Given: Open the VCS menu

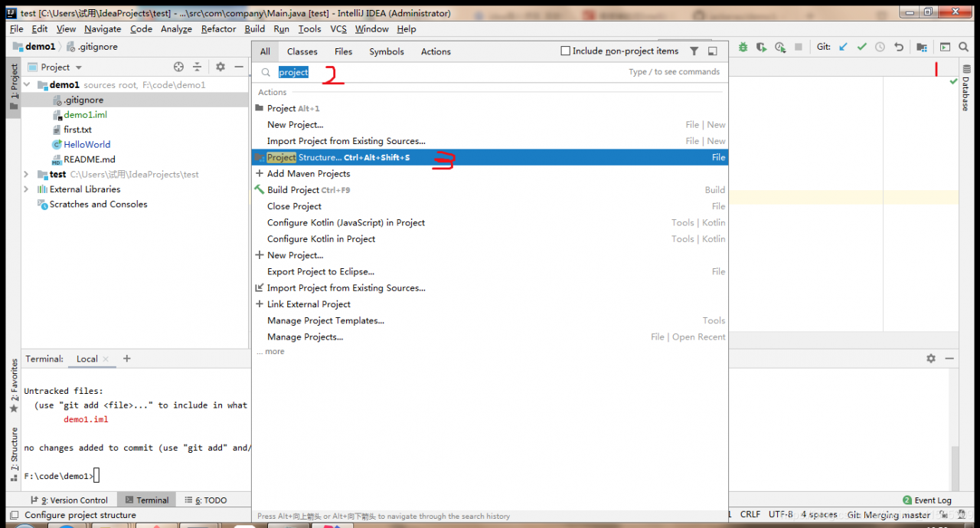Looking at the screenshot, I should 338,29.
